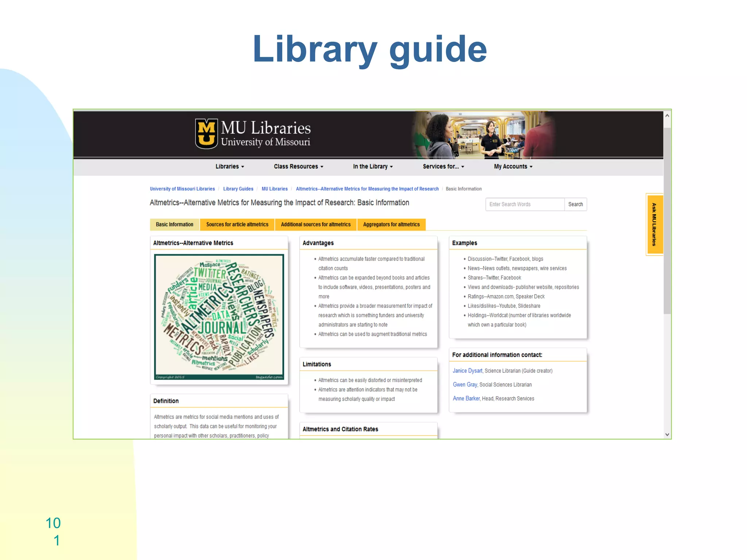Click the Definition box heading
747x560 pixels.
166,401
